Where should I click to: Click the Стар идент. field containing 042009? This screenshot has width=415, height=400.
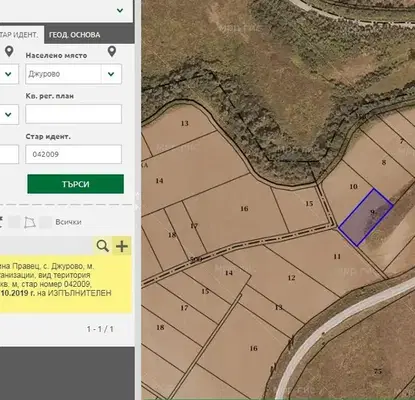73,154
